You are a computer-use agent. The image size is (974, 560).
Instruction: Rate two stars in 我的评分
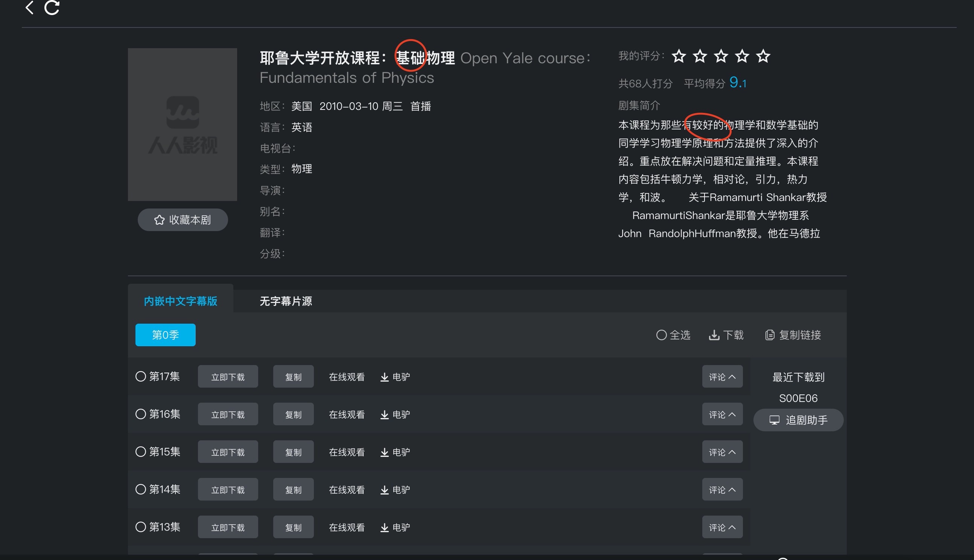coord(700,56)
